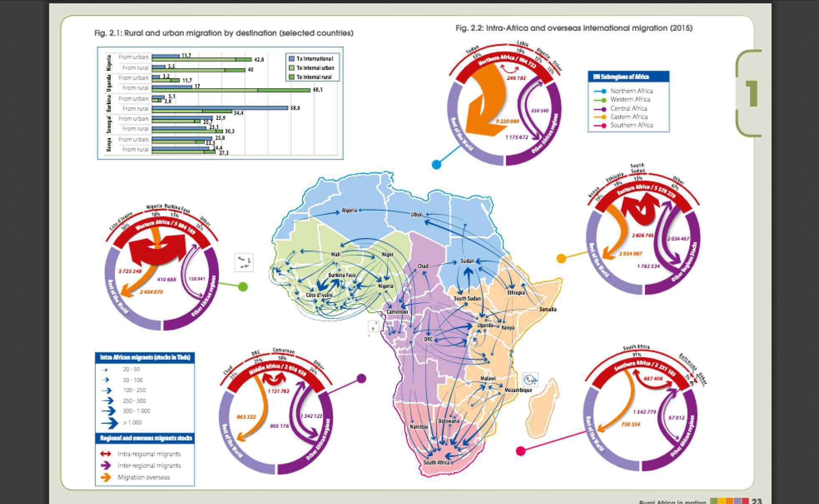
Task: Click the Cape Verde islands inset box left of Mali
Action: [x=244, y=262]
